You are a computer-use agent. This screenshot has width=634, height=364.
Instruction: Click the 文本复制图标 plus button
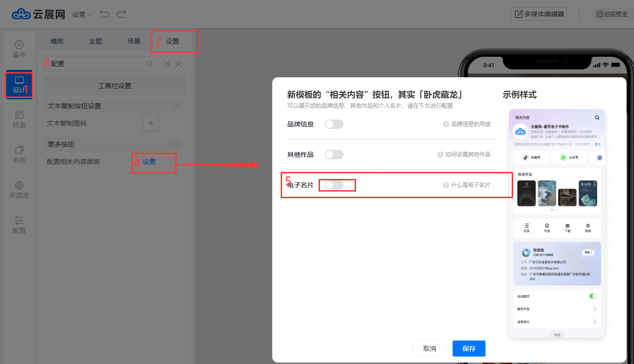click(x=151, y=123)
